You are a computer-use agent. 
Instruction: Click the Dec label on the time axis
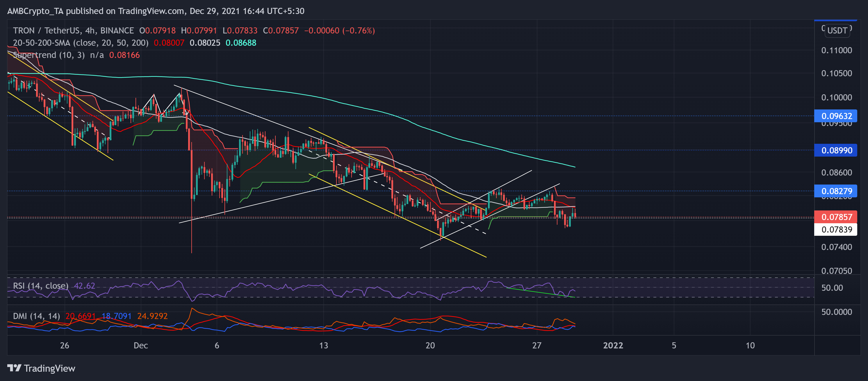pos(141,345)
